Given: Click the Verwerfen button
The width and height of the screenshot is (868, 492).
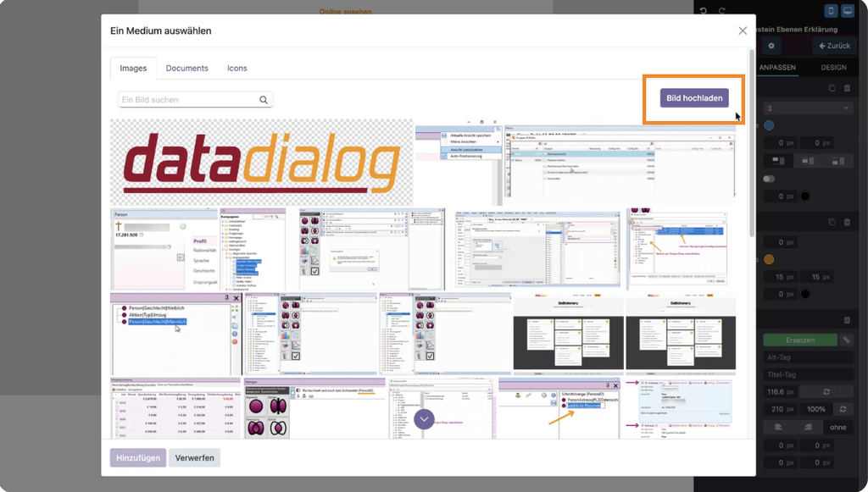Looking at the screenshot, I should (194, 458).
